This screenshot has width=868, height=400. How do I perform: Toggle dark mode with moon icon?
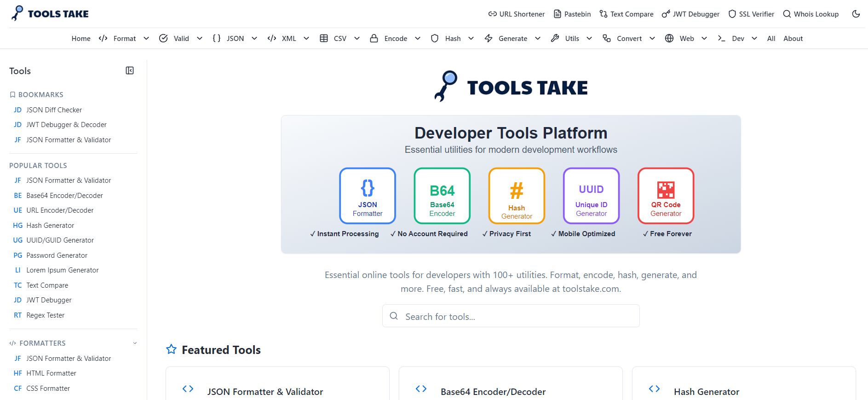pyautogui.click(x=856, y=14)
